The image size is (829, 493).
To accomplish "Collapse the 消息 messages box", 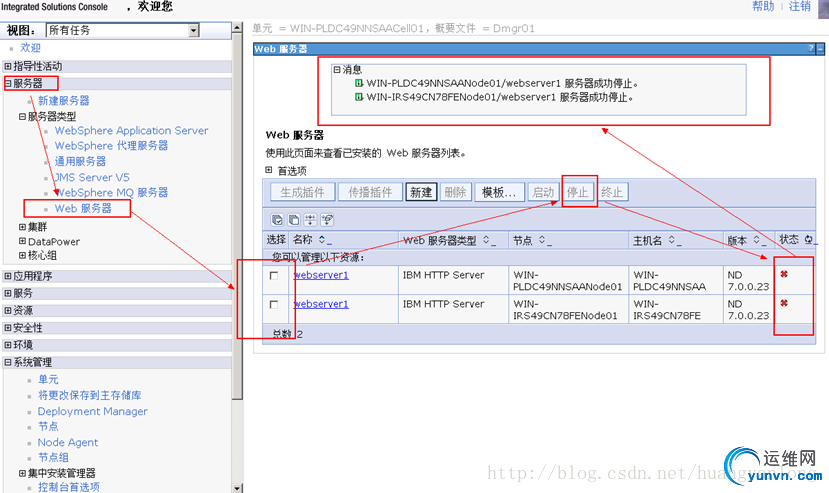I will click(x=337, y=69).
